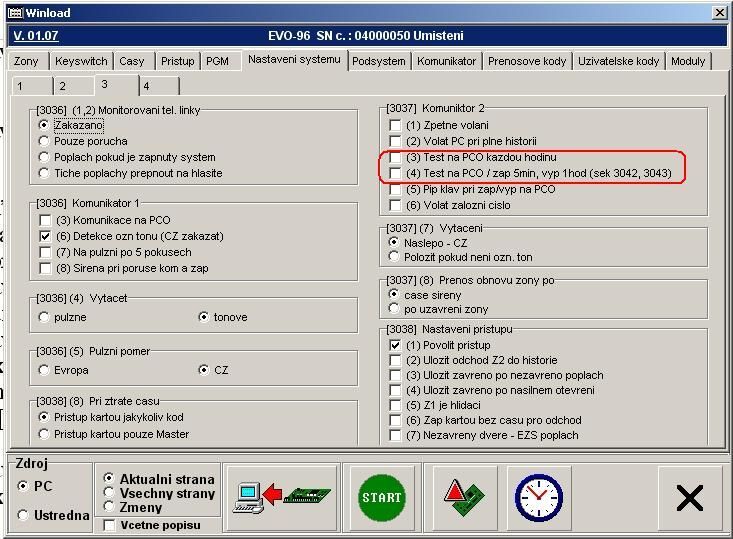Image resolution: width=733 pixels, height=539 pixels.
Task: Click the V. 01.07 version link
Action: 36,36
